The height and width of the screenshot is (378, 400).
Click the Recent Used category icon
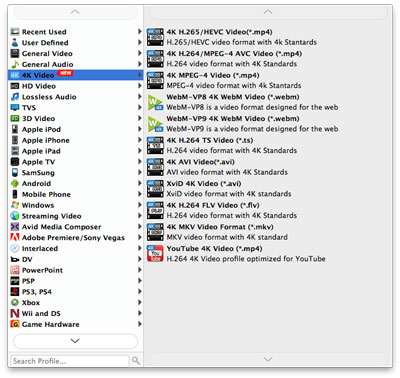click(x=15, y=32)
